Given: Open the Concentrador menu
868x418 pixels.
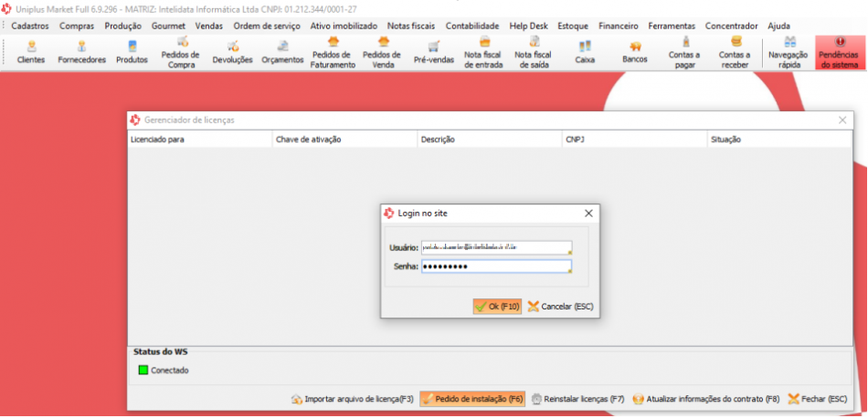Looking at the screenshot, I should (731, 26).
